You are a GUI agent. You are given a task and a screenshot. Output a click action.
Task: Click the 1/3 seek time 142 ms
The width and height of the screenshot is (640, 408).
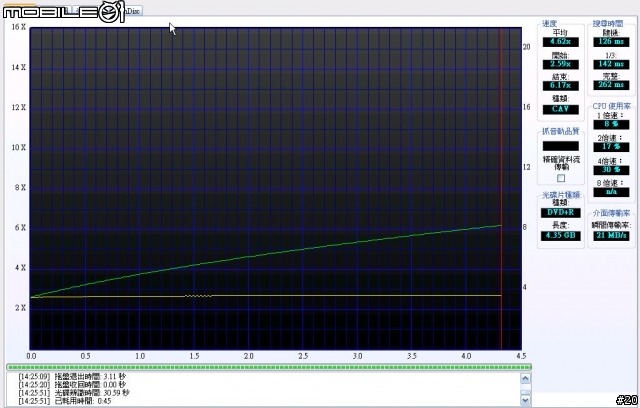[611, 64]
